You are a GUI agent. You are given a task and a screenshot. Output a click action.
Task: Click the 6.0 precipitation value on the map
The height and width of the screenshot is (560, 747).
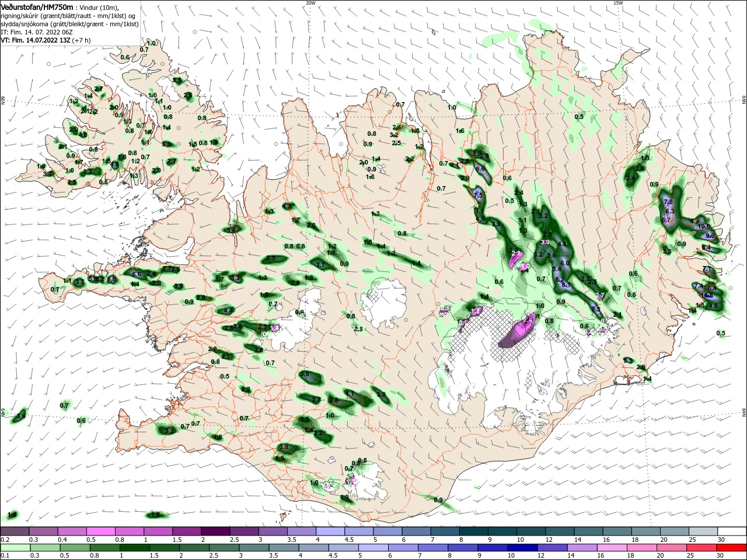click(564, 264)
